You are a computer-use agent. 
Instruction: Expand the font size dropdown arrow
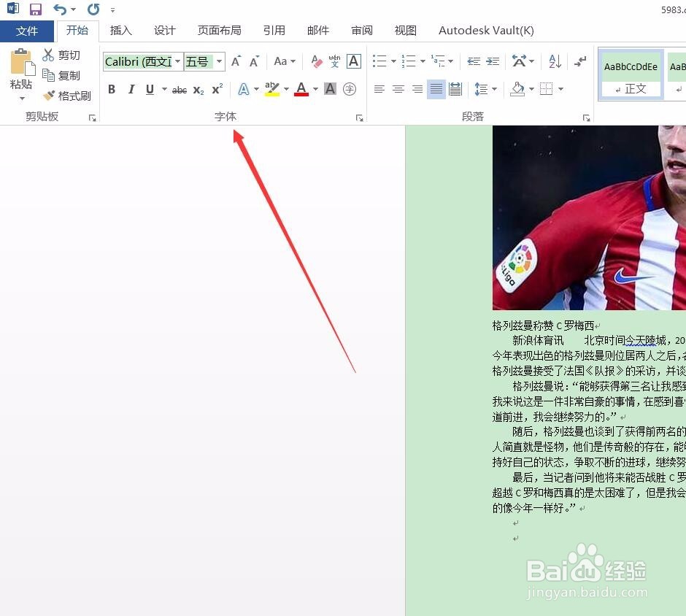tap(219, 62)
